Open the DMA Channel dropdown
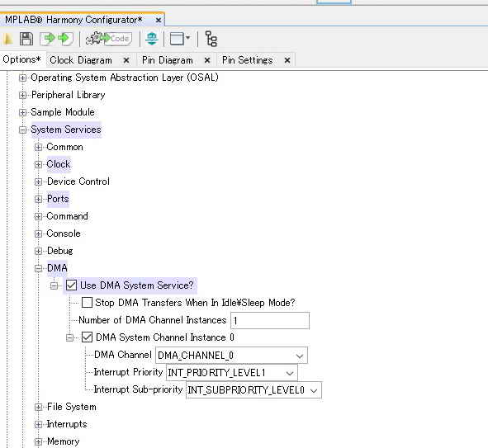 [231, 355]
